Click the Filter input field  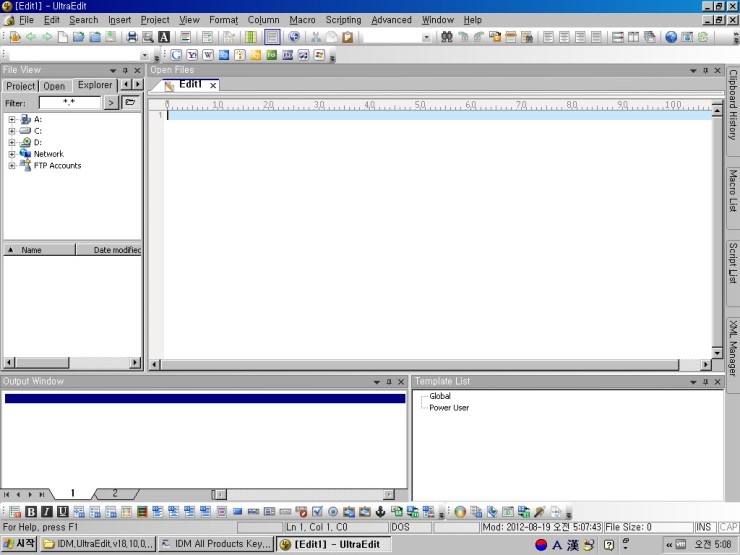pyautogui.click(x=69, y=102)
